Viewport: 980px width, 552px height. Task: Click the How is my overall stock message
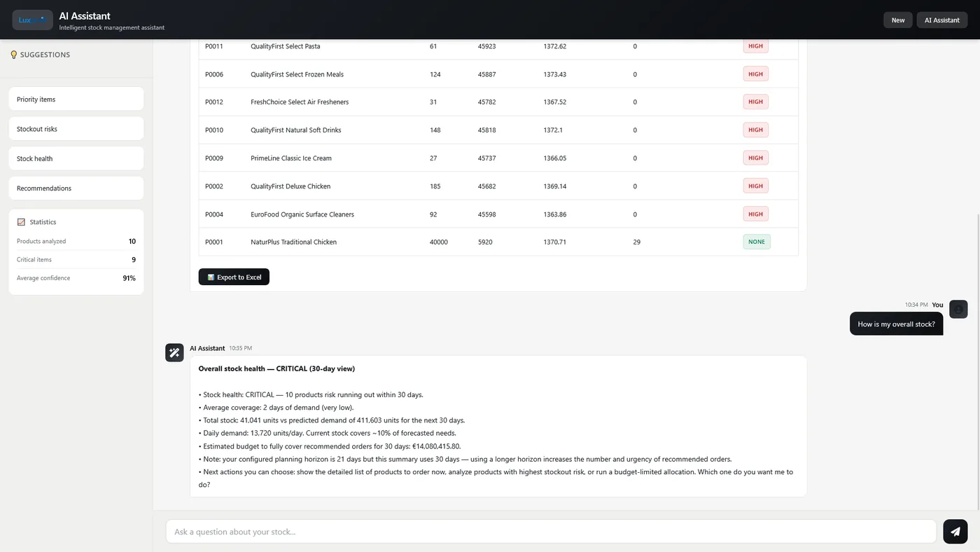(896, 324)
